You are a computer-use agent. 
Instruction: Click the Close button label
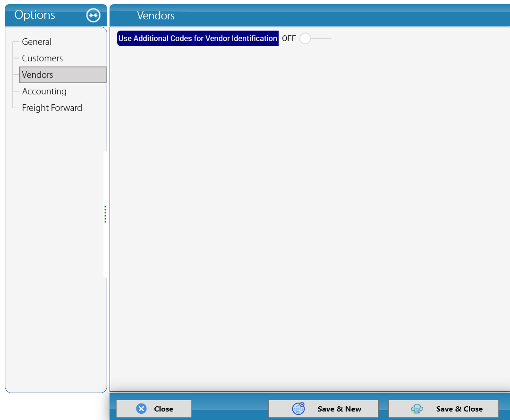(x=163, y=409)
